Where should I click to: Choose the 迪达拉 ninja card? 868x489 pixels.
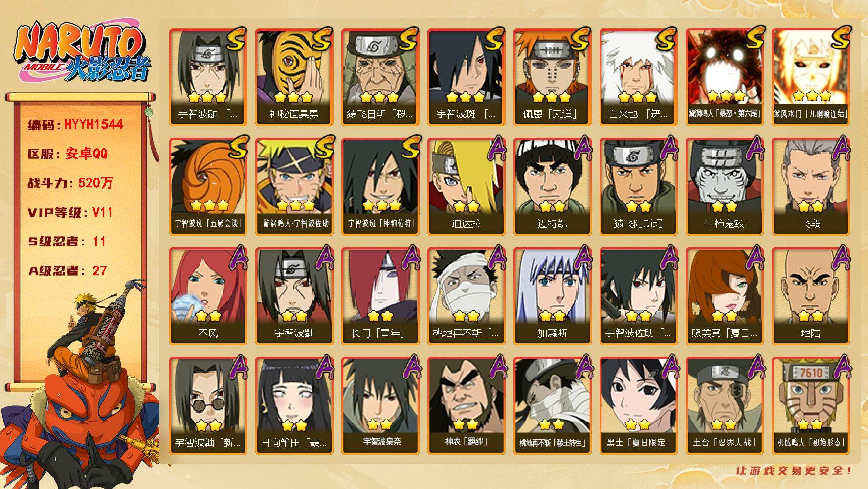point(466,186)
